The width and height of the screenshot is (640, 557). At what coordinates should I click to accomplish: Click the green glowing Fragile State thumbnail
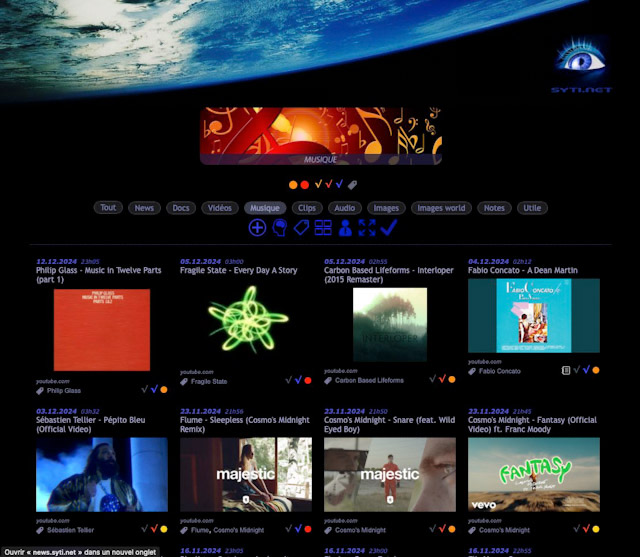coord(248,319)
